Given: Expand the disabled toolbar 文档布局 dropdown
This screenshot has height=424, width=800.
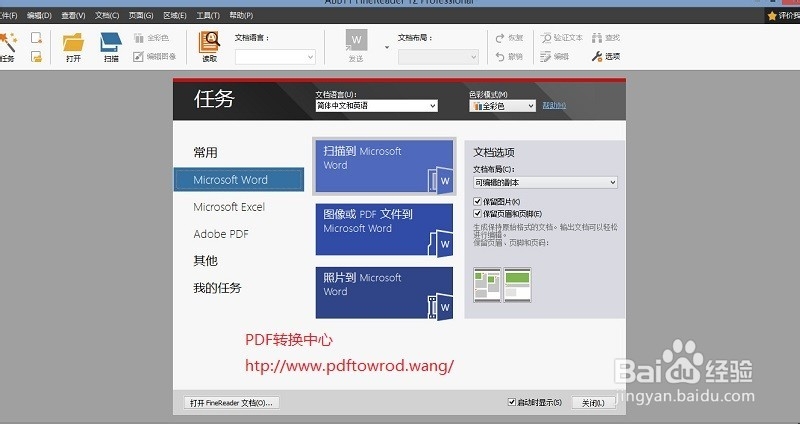Looking at the screenshot, I should pos(473,57).
